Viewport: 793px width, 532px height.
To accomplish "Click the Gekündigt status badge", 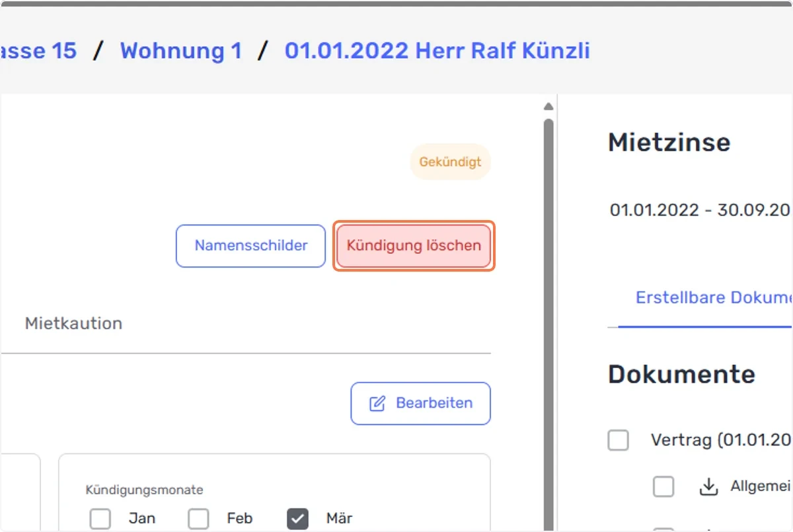I will [x=451, y=162].
